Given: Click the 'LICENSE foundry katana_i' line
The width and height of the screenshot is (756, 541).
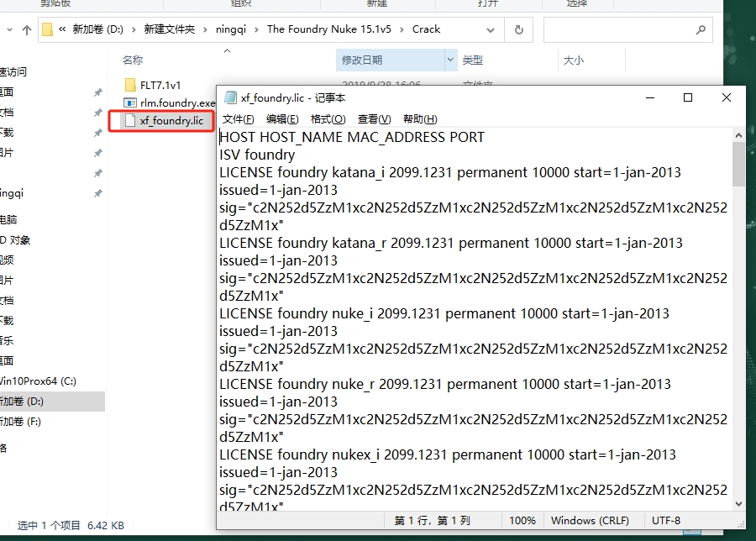Looking at the screenshot, I should click(x=450, y=172).
